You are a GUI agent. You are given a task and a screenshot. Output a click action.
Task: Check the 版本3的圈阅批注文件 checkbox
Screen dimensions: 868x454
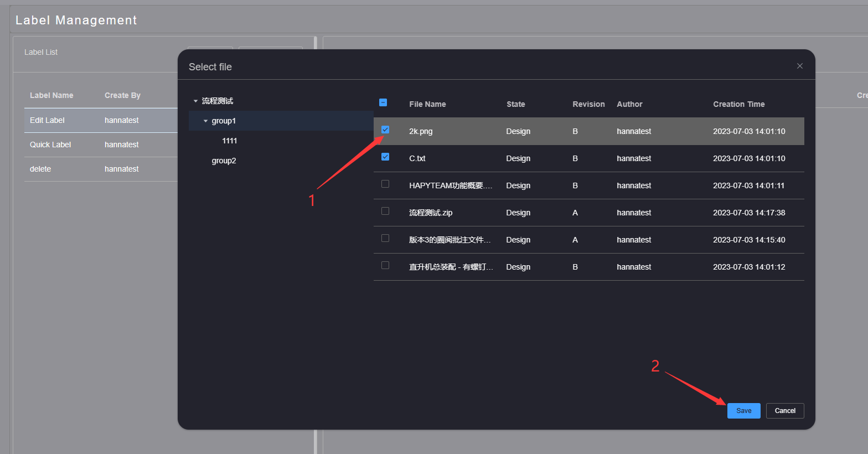tap(385, 238)
